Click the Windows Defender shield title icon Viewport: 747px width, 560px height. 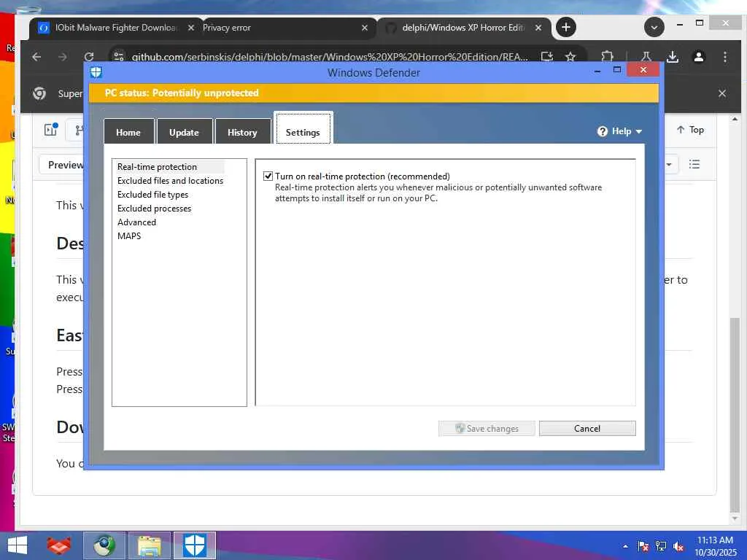tap(96, 72)
